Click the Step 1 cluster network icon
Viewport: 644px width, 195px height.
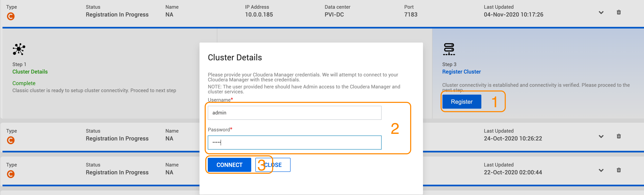click(18, 49)
